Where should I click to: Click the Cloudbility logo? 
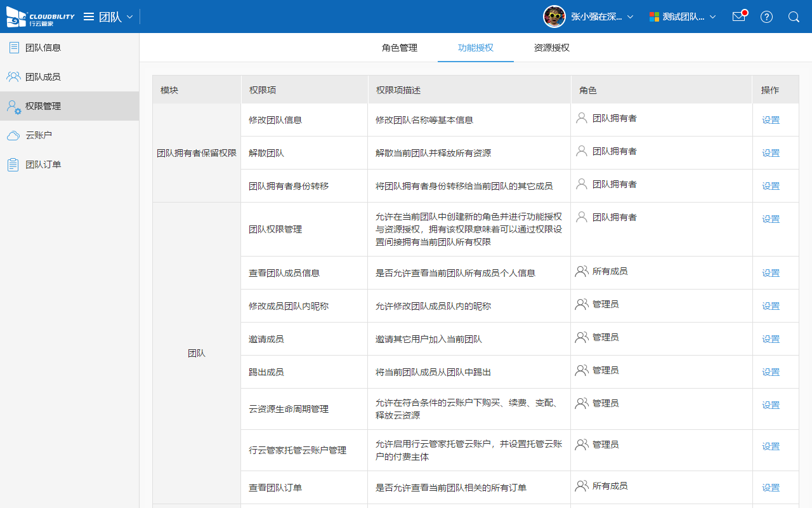point(40,17)
